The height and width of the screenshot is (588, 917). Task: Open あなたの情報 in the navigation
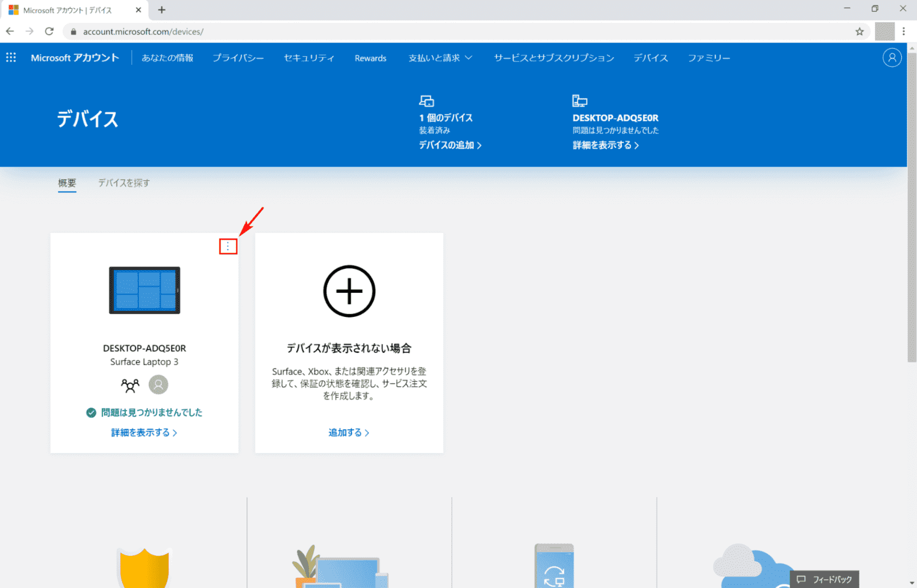click(167, 58)
